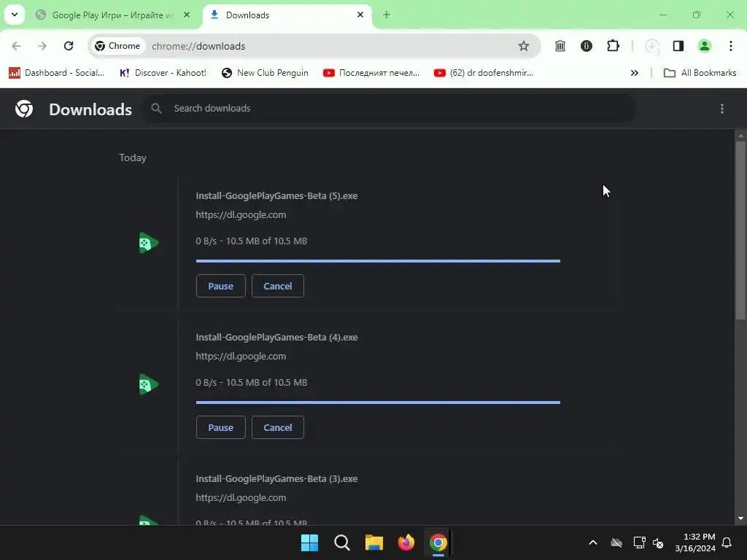Image resolution: width=747 pixels, height=560 pixels.
Task: Close the Google Play Игри tab
Action: click(187, 15)
